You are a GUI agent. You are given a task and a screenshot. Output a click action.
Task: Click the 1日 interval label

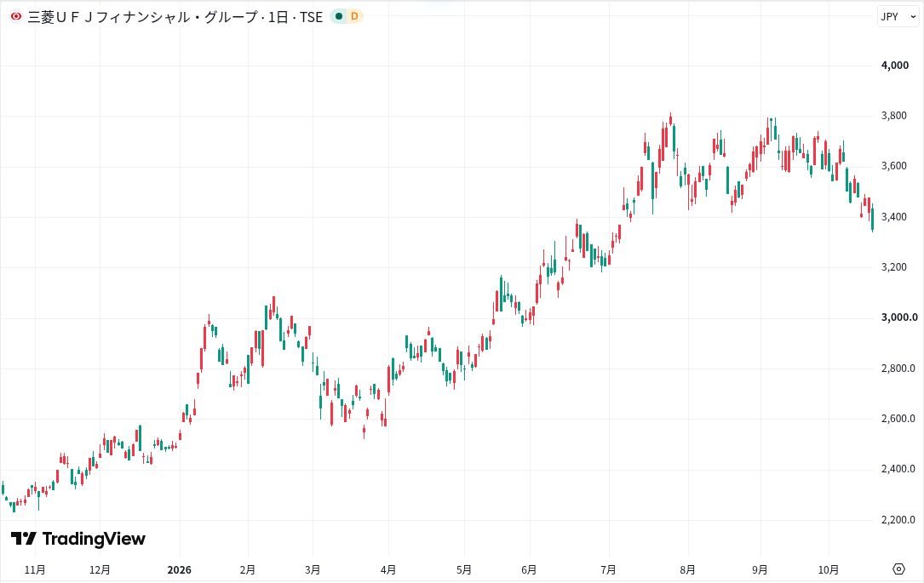pos(278,17)
